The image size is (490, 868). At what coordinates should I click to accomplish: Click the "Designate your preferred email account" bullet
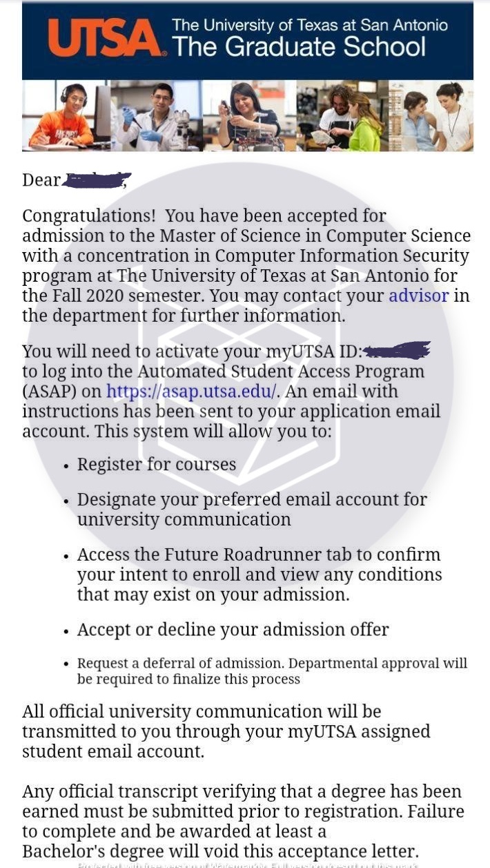click(x=252, y=509)
